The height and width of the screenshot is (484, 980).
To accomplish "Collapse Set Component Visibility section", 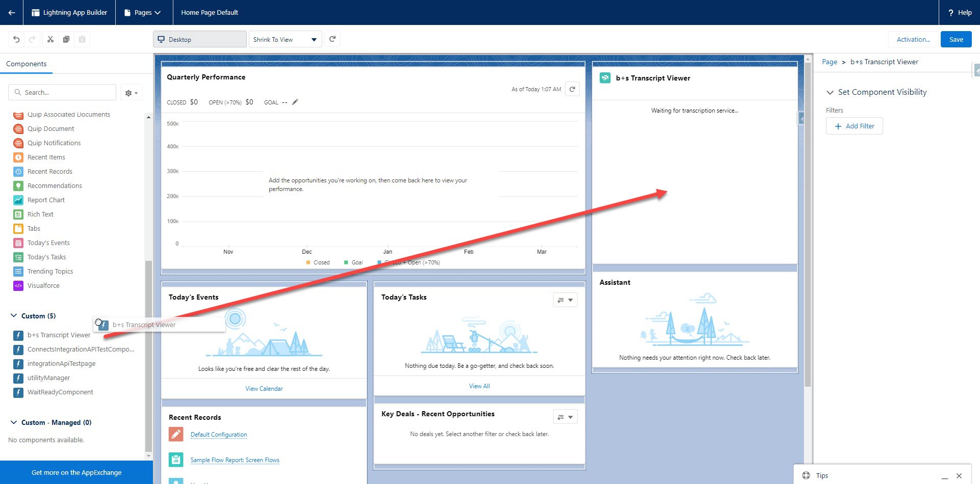I will [830, 92].
